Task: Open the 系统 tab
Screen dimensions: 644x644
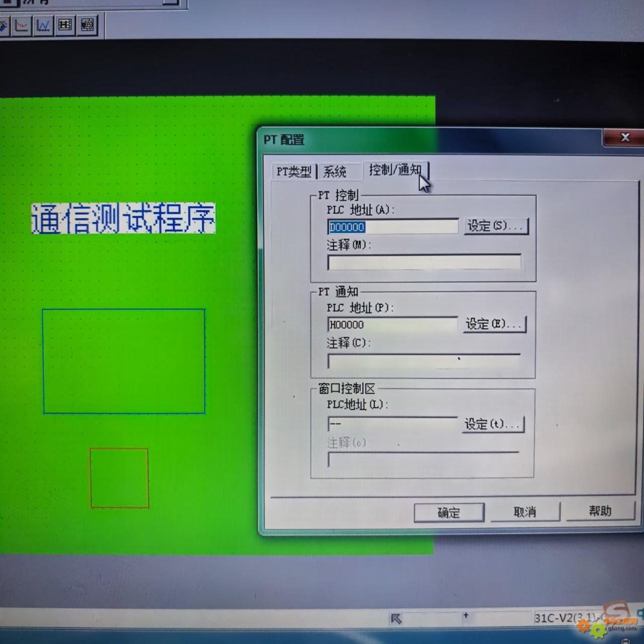Action: (x=335, y=172)
